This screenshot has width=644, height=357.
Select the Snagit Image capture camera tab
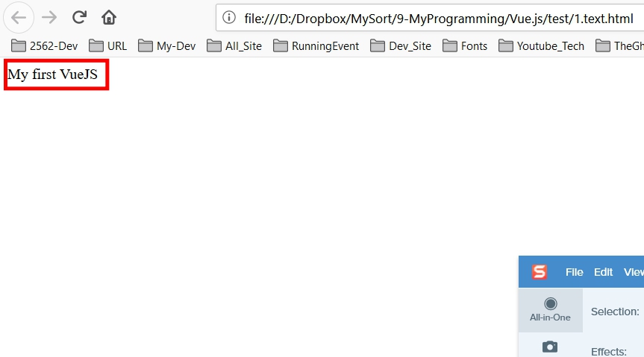(550, 347)
